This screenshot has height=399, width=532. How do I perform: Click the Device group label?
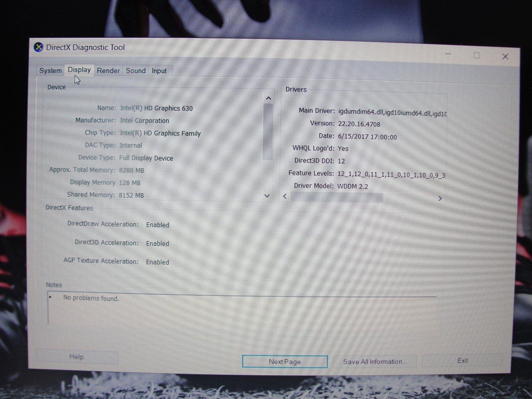(x=57, y=87)
